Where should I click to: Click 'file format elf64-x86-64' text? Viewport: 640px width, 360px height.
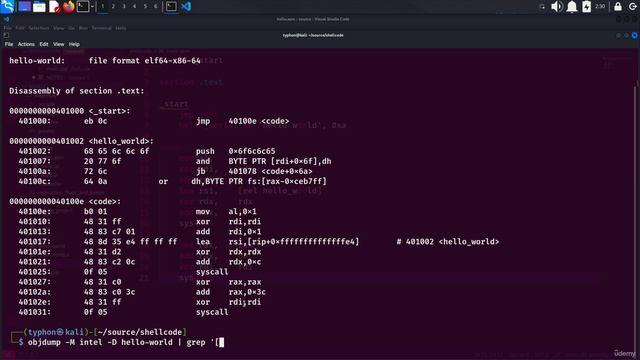click(144, 61)
